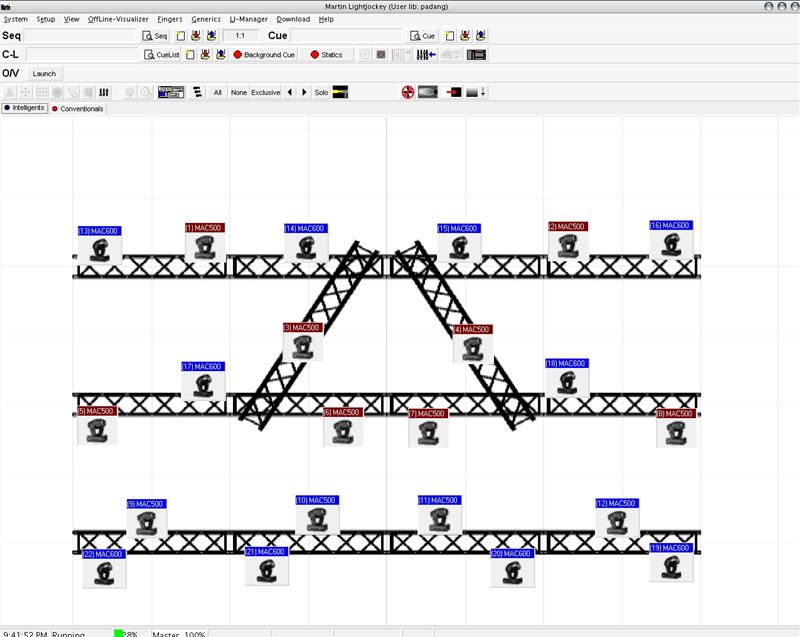800x637 pixels.
Task: Save cue list with red arrow icon in C-L row
Action: (205, 55)
